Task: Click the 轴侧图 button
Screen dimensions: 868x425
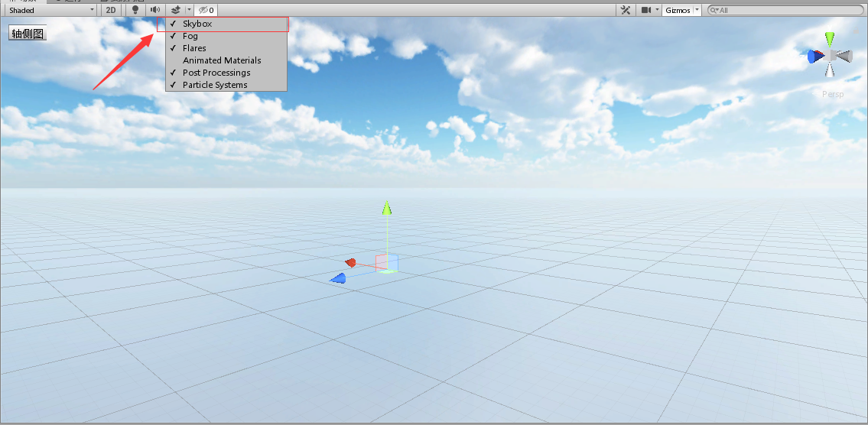Action: click(x=27, y=33)
